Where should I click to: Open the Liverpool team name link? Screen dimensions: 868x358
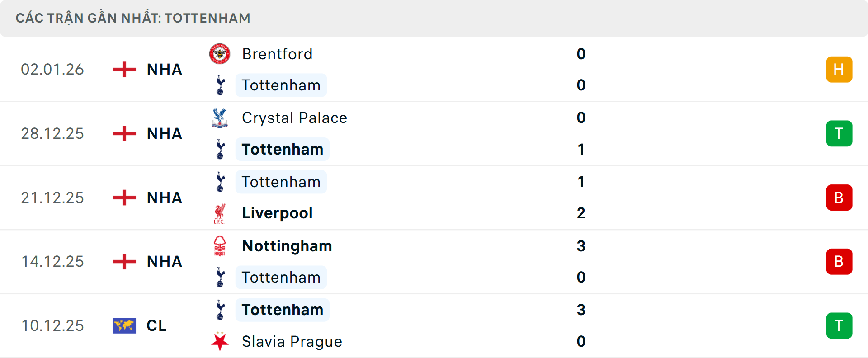pos(277,213)
